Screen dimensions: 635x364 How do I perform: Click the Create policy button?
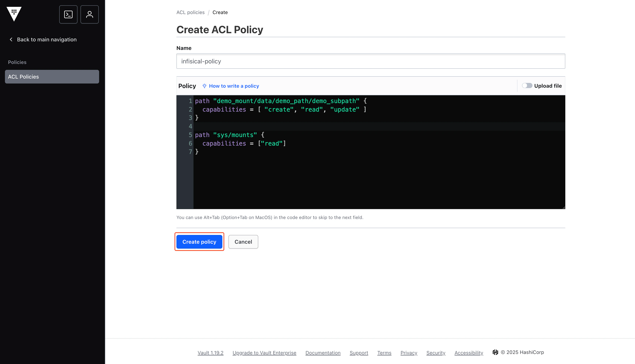[x=199, y=242]
